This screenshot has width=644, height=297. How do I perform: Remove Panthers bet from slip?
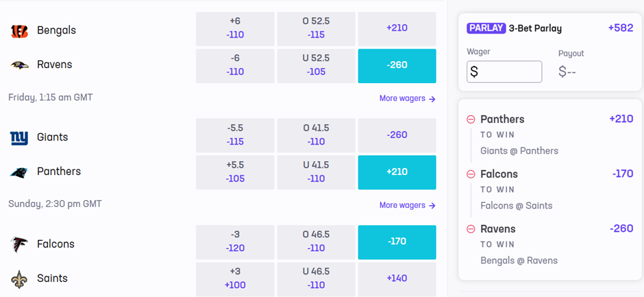(x=471, y=119)
